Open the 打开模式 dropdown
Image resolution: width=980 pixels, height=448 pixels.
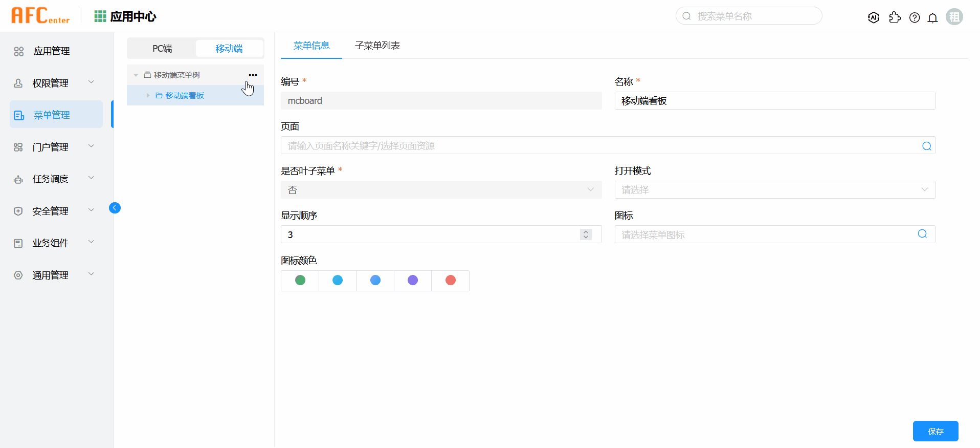774,190
